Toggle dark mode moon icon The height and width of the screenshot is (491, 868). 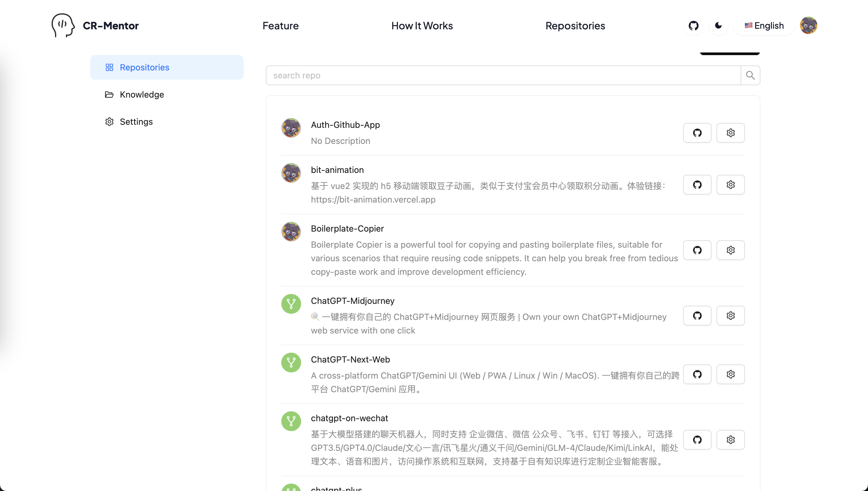[x=718, y=26]
